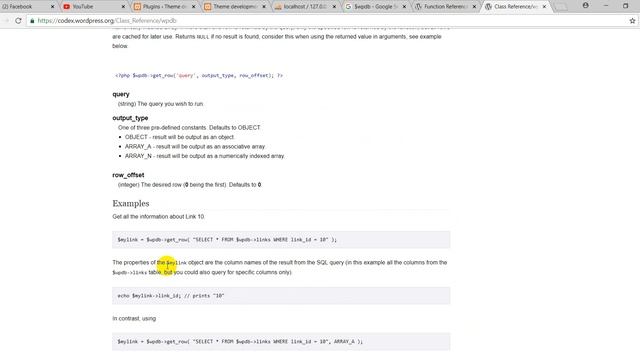Click the 'query' parameter heading
Viewport: 640px width, 360px height.
(x=121, y=94)
